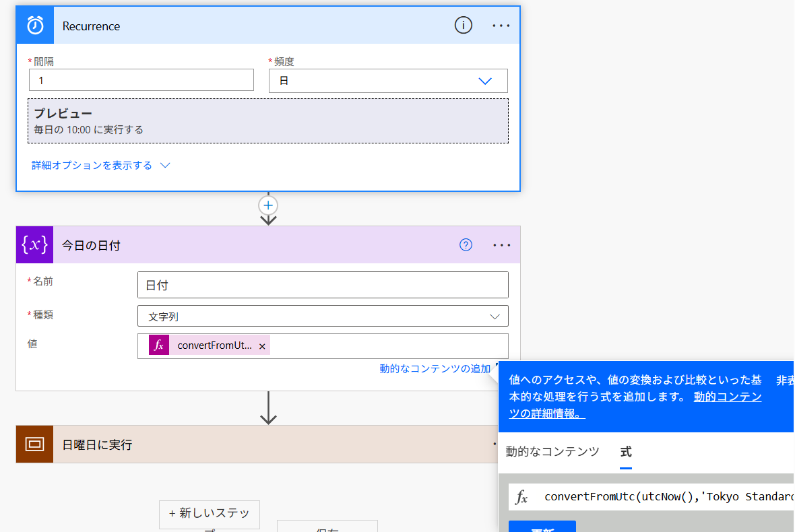Click the Recurrence alarm clock icon
Viewport: 795px width, 532px height.
coord(35,26)
